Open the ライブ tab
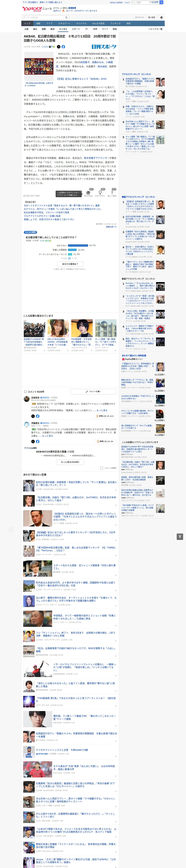The width and height of the screenshot is (186, 868). (49, 24)
